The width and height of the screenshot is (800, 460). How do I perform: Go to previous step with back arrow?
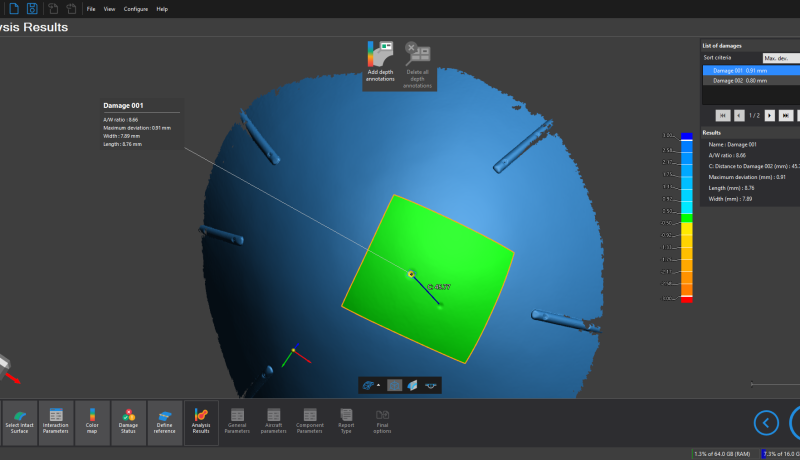pyautogui.click(x=766, y=422)
